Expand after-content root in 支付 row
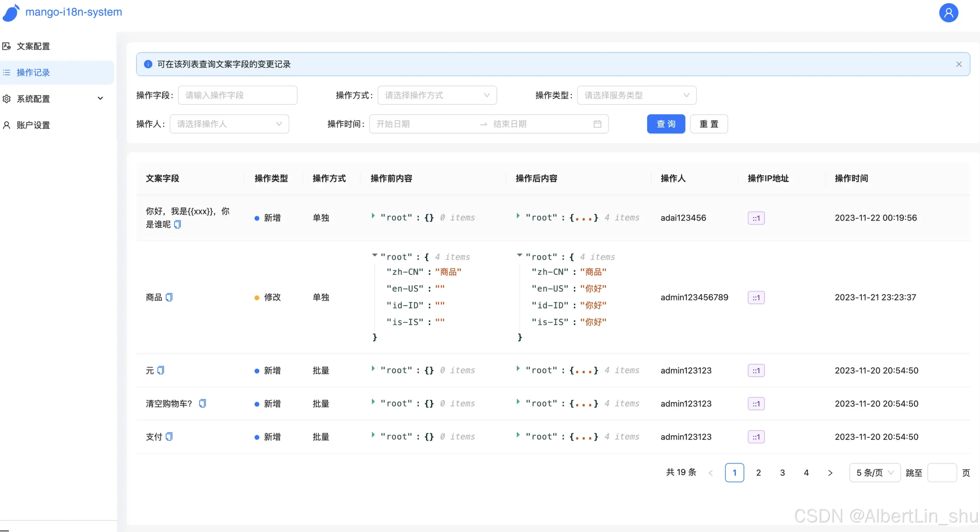 (518, 434)
